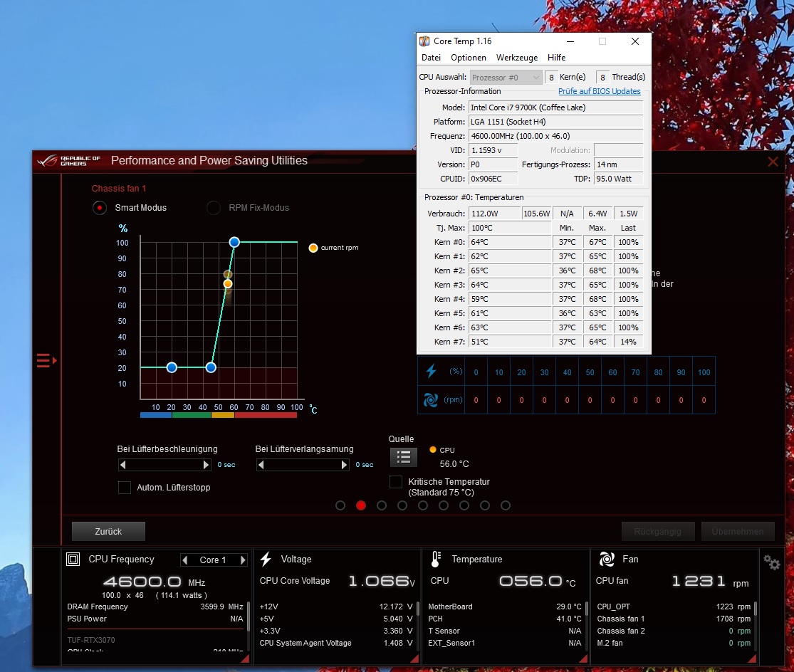Open the Optionen menu in Core Temp
Screen dimensions: 794x672
click(469, 58)
